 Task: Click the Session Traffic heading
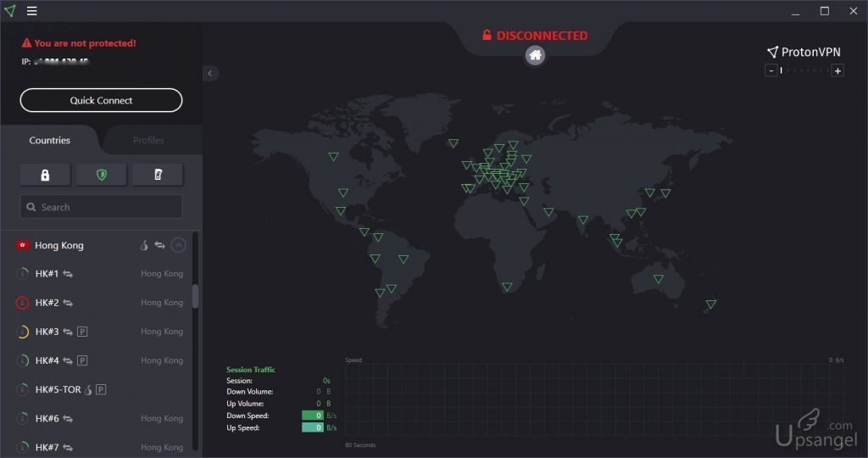pyautogui.click(x=251, y=370)
